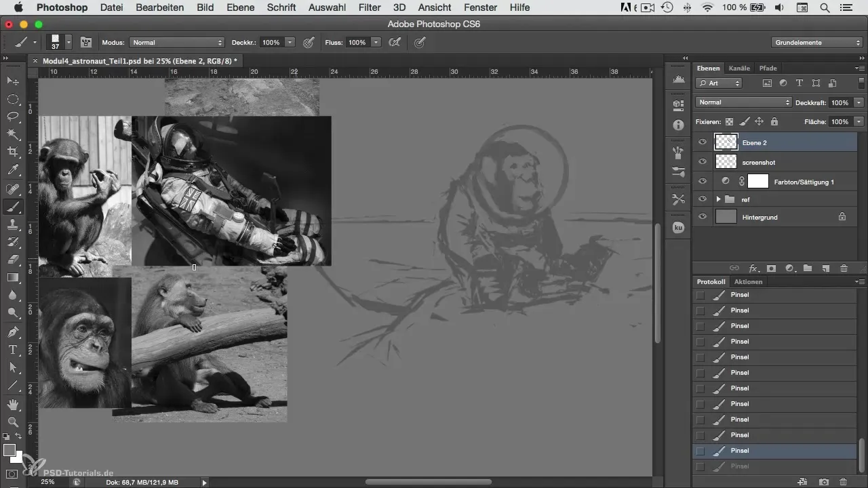Switch to the Aktionen tab
This screenshot has width=868, height=488.
click(748, 282)
